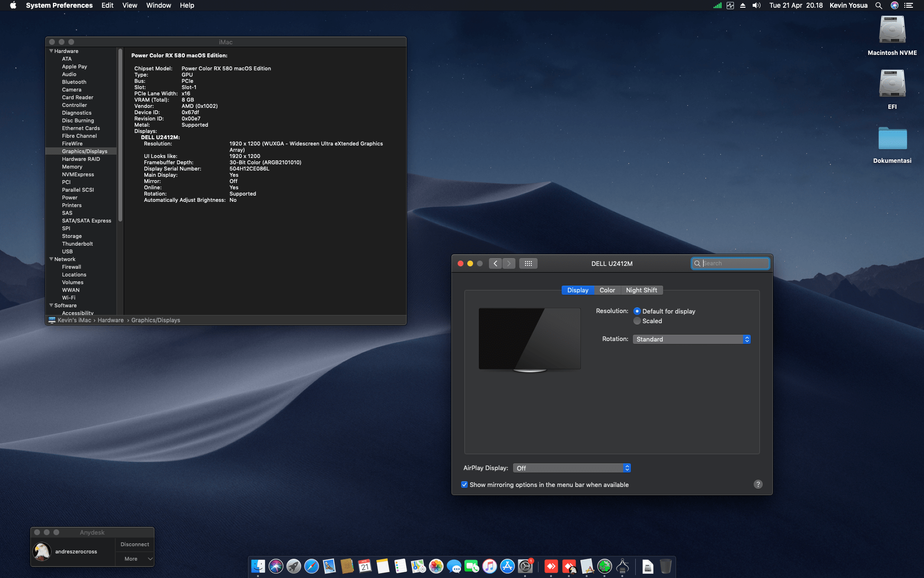Open Safari from the dock

pyautogui.click(x=311, y=566)
